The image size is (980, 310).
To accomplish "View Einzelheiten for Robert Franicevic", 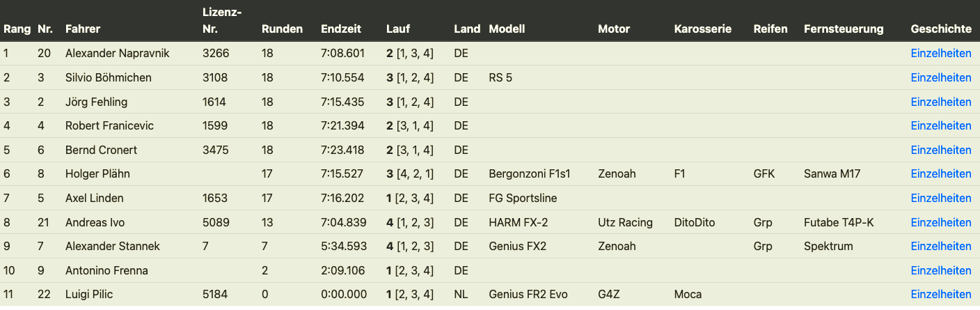I will [x=940, y=125].
